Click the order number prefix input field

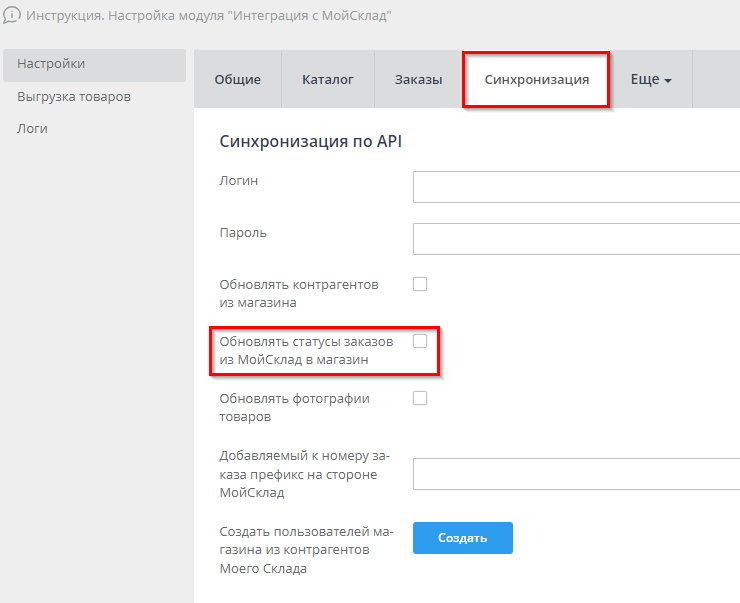[576, 473]
